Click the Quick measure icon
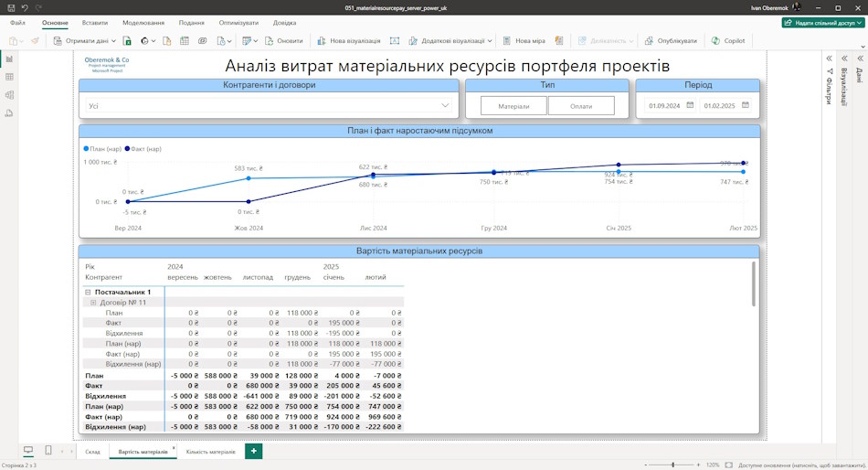Screen dimensions: 868x470 (559, 41)
